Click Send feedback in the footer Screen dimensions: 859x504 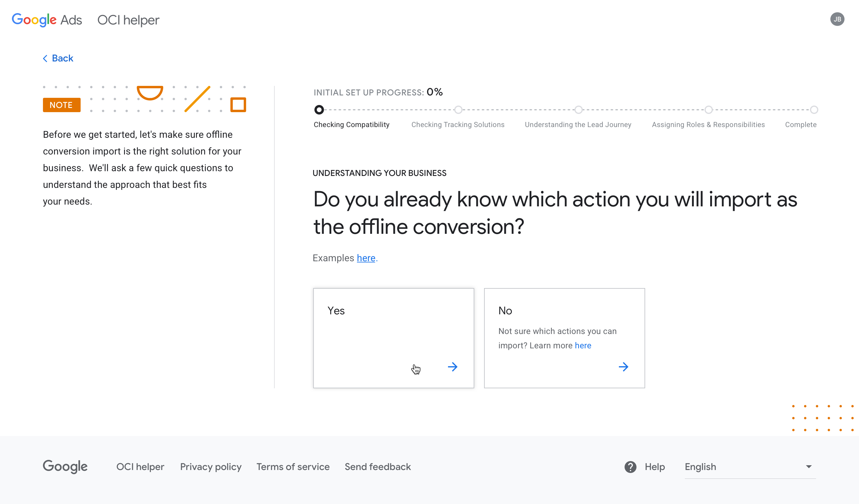point(378,466)
